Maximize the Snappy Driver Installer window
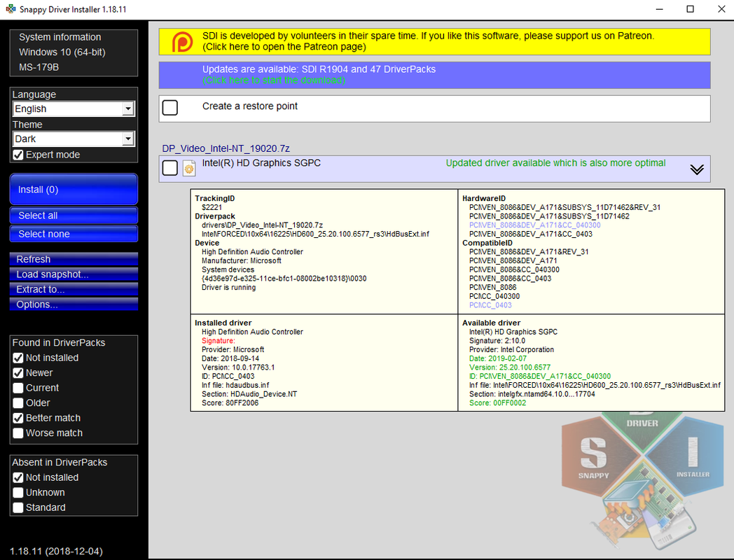734x560 pixels. (x=690, y=9)
